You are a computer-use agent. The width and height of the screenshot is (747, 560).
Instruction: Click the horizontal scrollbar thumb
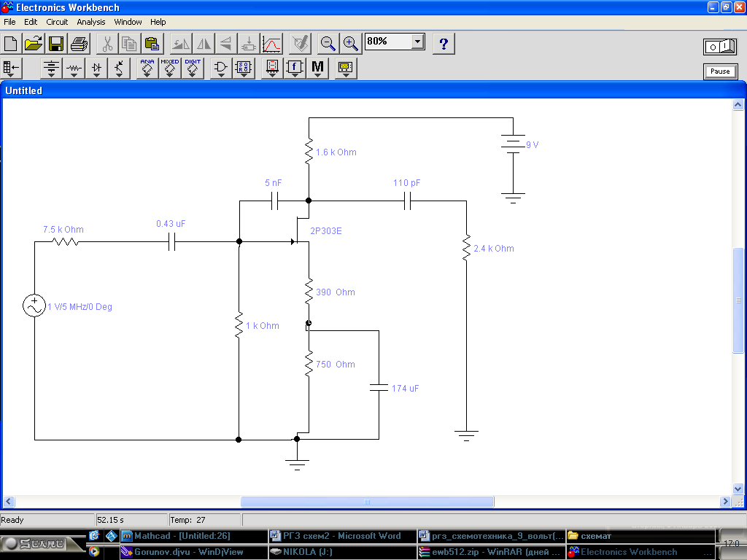point(367,502)
